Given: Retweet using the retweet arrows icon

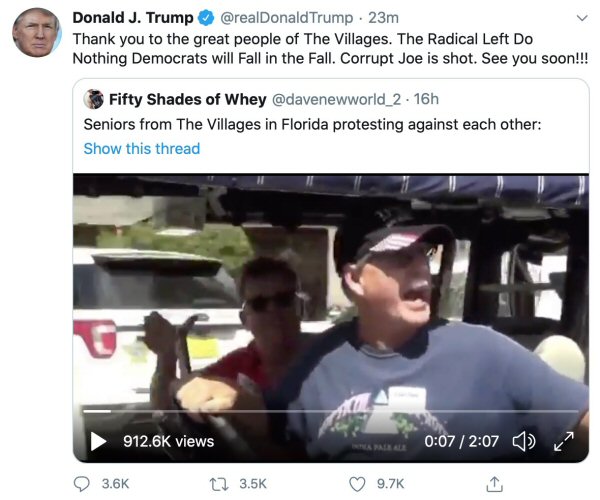Looking at the screenshot, I should tap(219, 483).
